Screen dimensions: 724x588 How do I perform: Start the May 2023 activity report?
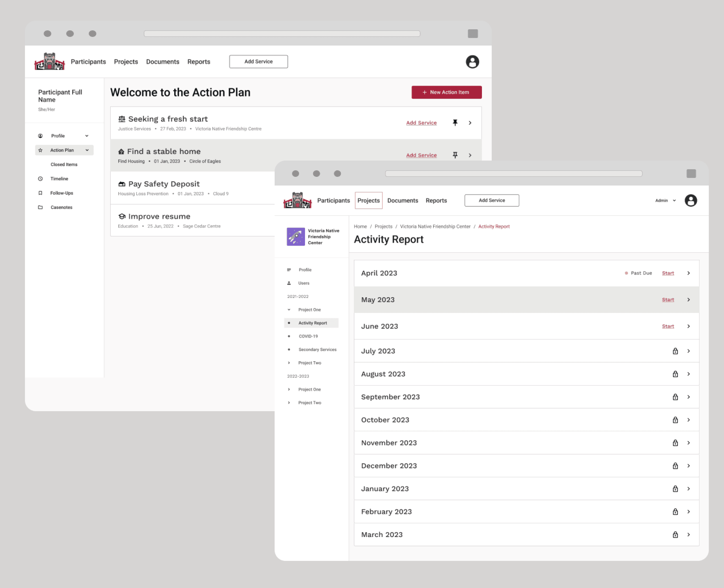[x=668, y=299]
